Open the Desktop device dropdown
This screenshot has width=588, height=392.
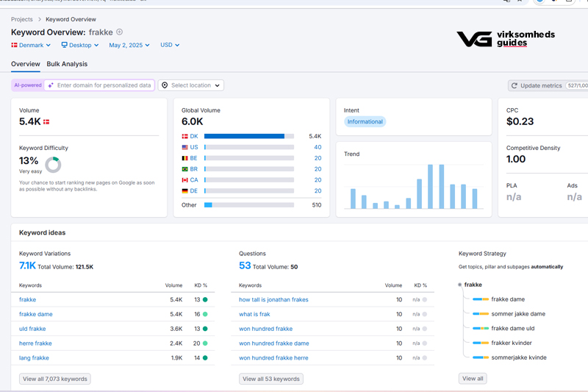tap(80, 45)
